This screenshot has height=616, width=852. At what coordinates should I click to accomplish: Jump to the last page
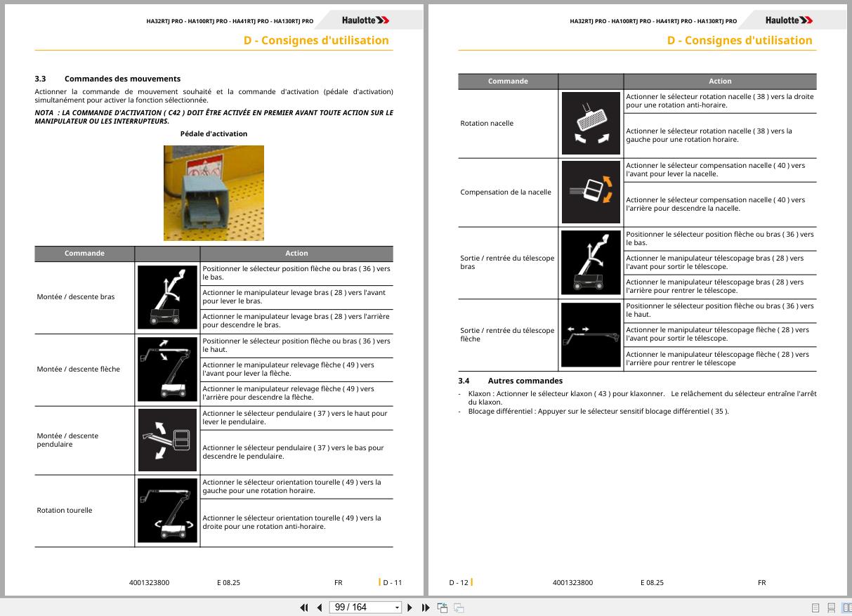click(426, 608)
